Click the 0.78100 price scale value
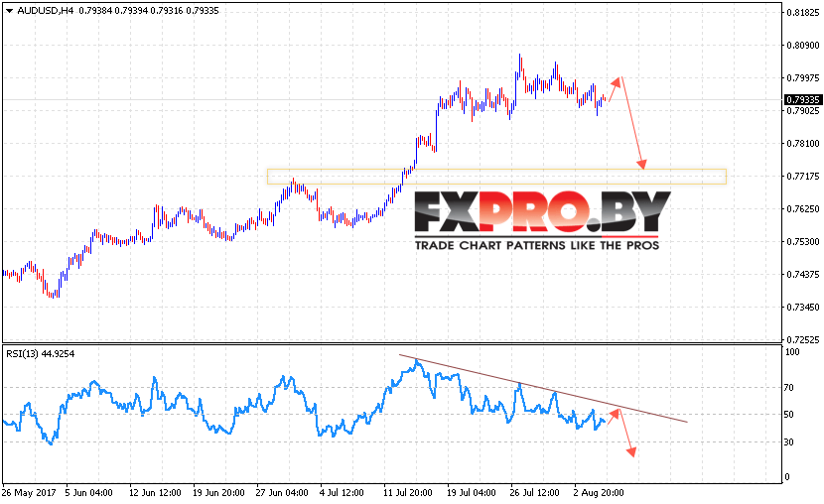 tap(803, 143)
